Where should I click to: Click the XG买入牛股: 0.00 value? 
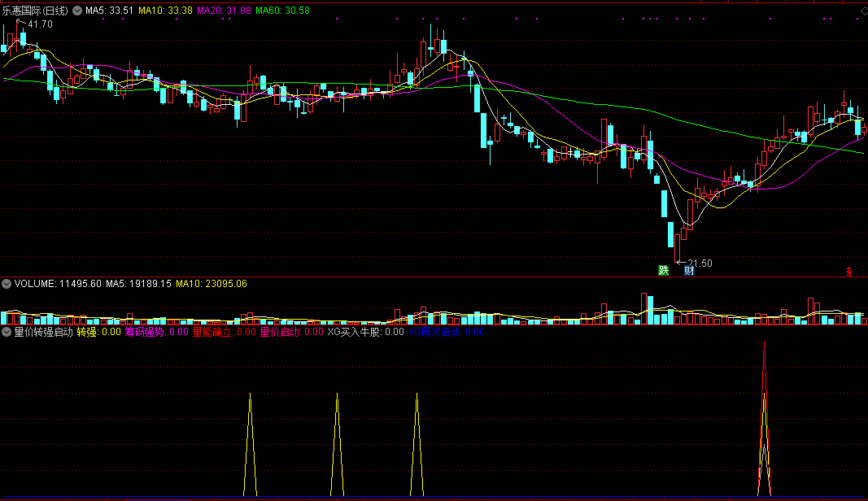click(365, 332)
